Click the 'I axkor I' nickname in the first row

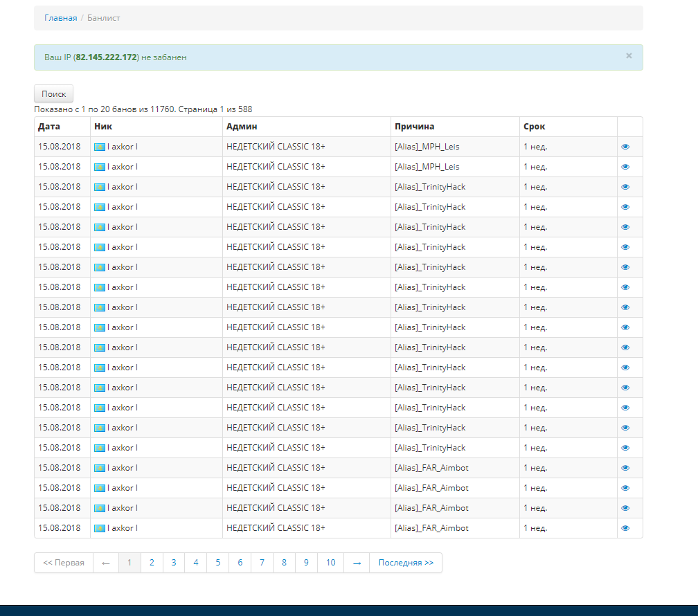123,147
